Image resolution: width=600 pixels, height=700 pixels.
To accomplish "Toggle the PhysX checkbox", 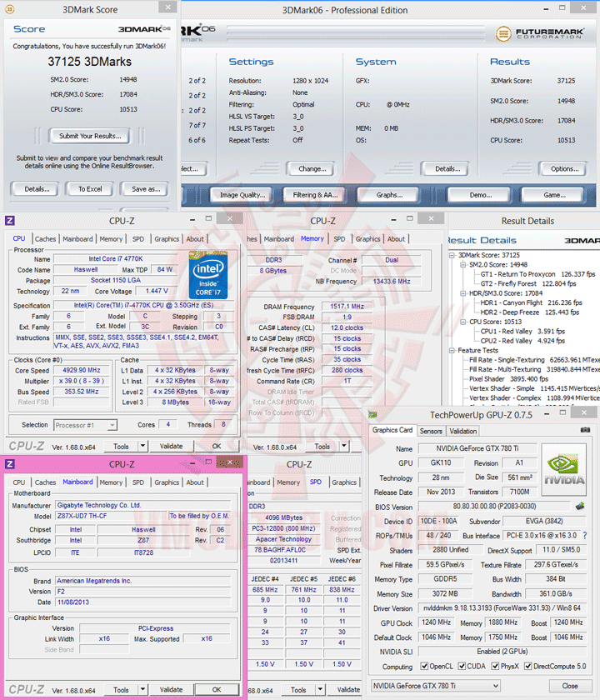I will 495,666.
